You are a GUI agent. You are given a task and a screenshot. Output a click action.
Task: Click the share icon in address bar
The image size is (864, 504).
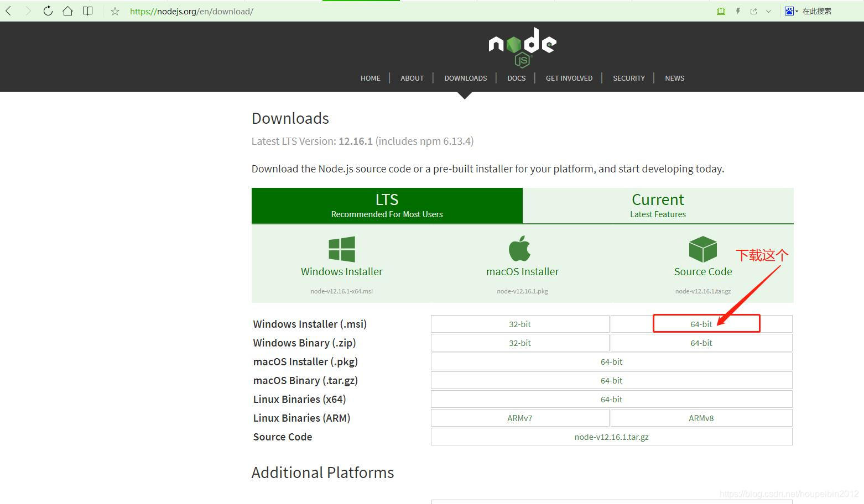click(753, 11)
